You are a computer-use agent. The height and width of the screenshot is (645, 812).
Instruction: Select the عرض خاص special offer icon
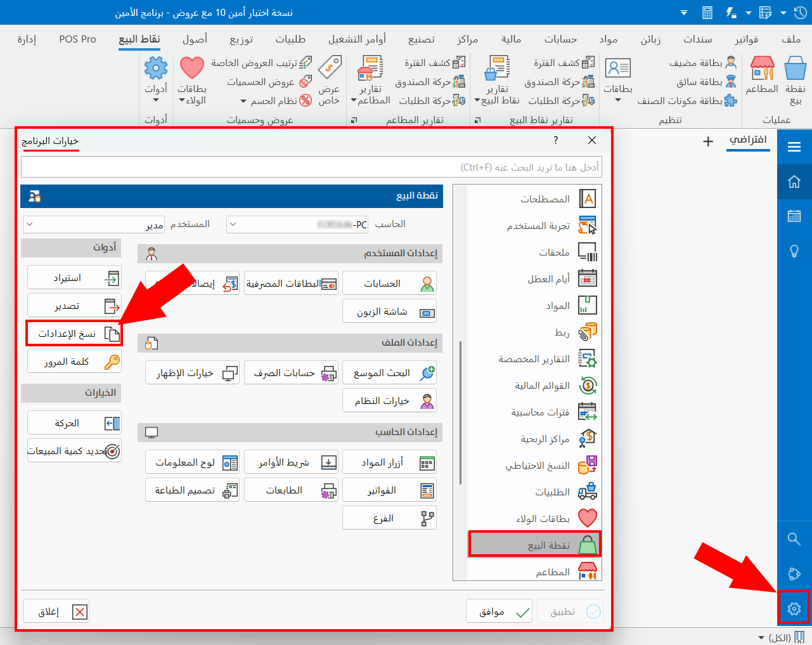pos(330,76)
